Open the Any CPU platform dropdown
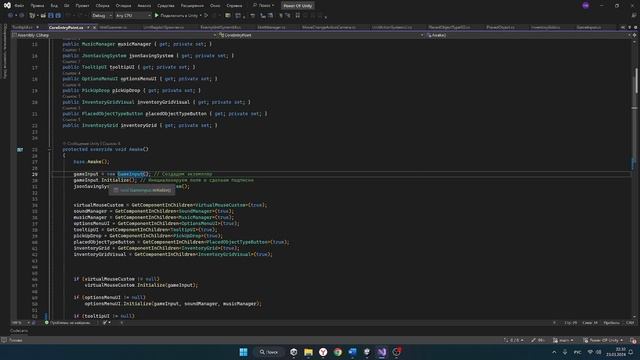This screenshot has width=640, height=360. pos(133,16)
